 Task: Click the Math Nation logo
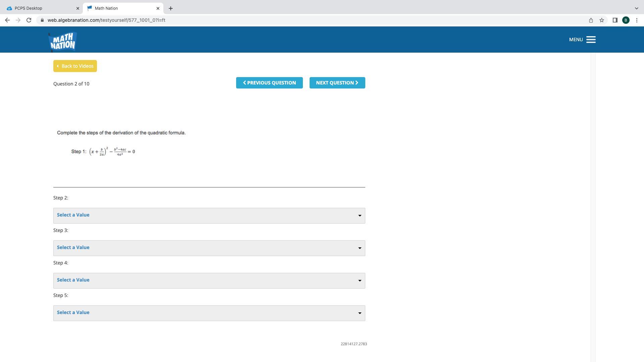[63, 42]
